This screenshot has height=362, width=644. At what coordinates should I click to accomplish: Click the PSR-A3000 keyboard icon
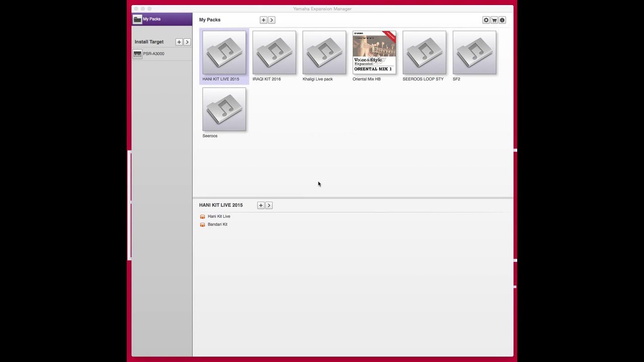point(137,54)
